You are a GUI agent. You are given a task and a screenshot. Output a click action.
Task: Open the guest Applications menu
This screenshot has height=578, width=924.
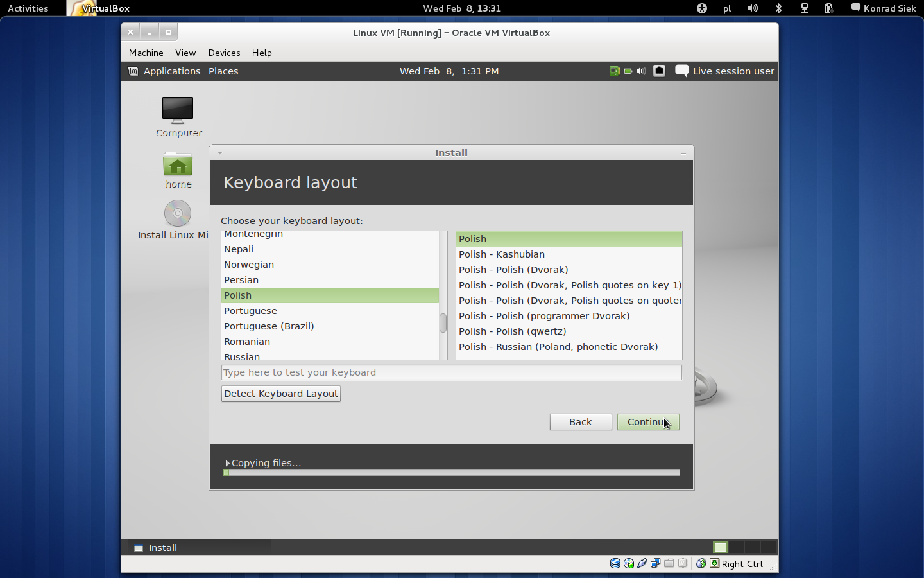(172, 71)
